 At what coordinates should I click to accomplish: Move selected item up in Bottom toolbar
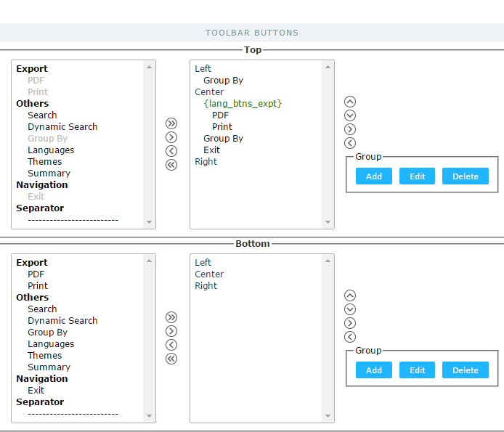350,296
